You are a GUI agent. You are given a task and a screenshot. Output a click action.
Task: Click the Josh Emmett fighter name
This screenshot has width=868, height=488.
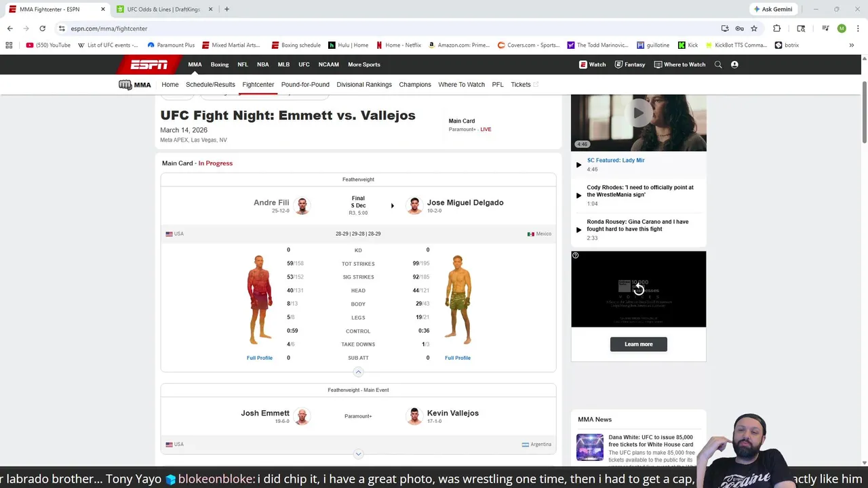265,413
